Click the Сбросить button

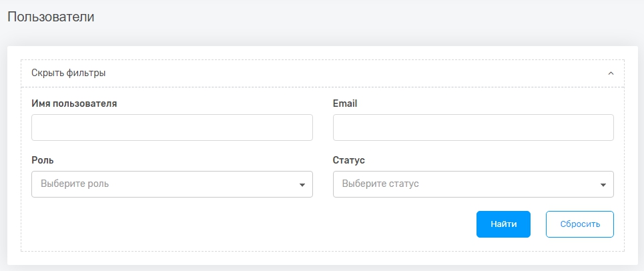[579, 224]
